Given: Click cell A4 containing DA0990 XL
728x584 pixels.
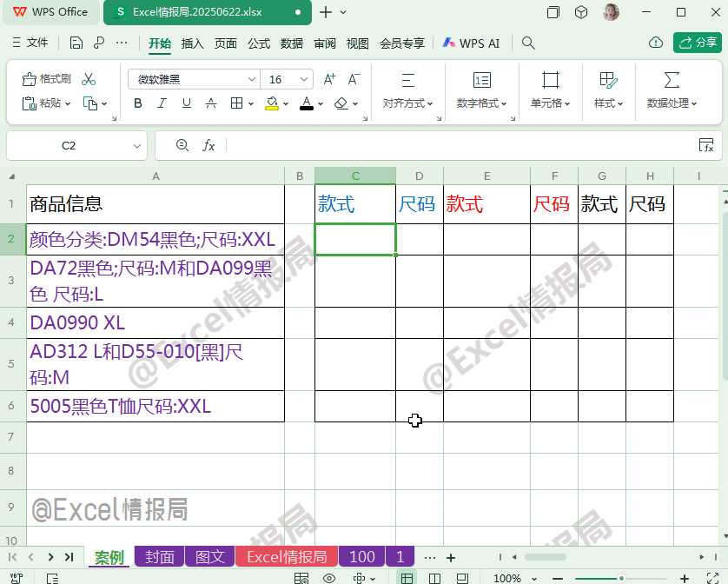Looking at the screenshot, I should (x=156, y=322).
